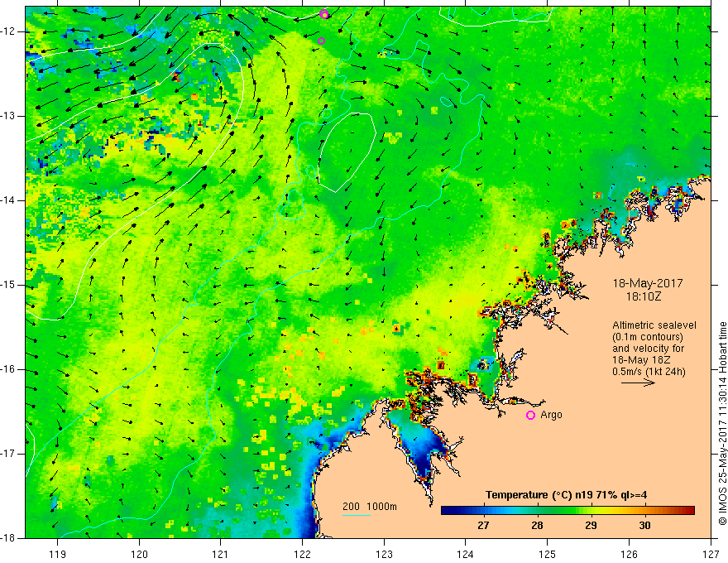Click the "200 1000m" depth contour label
Image resolution: width=728 pixels, height=563 pixels.
coord(370,507)
